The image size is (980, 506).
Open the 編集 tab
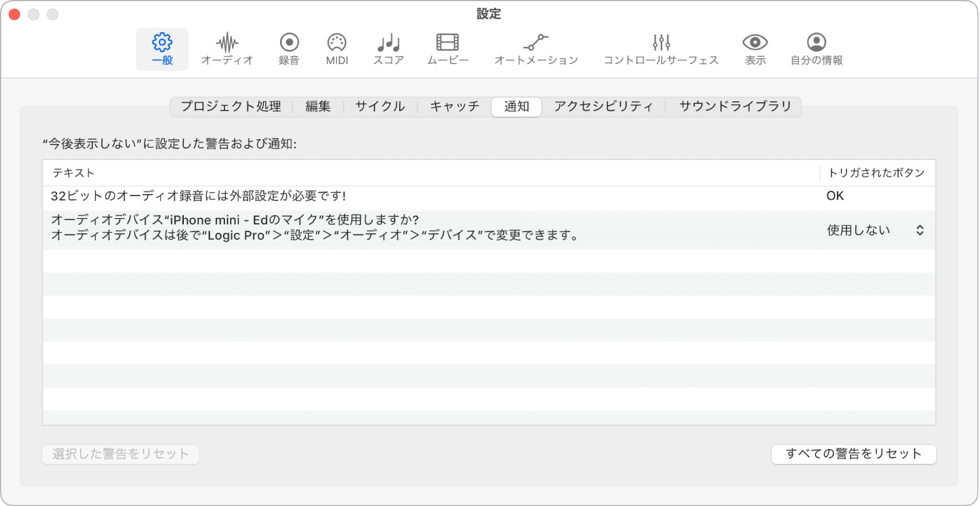coord(317,107)
